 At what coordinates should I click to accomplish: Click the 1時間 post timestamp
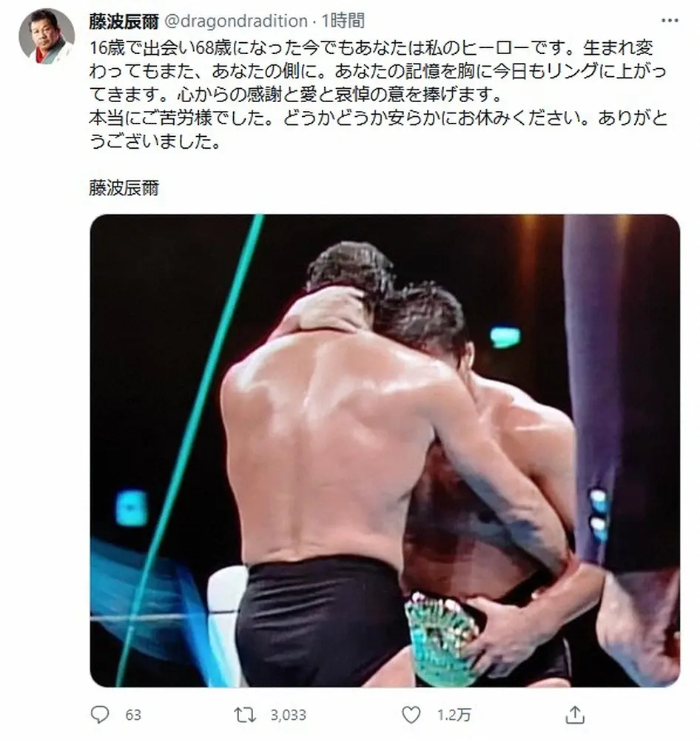tap(343, 21)
